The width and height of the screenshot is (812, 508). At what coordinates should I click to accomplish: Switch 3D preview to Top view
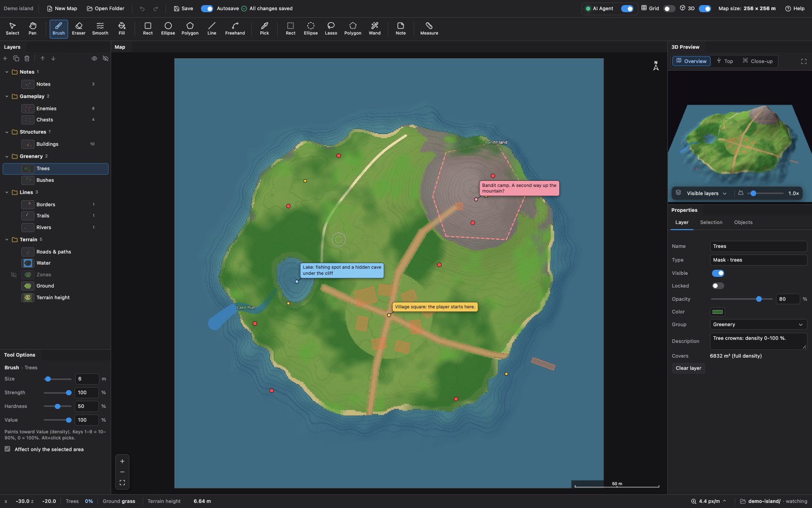[725, 61]
